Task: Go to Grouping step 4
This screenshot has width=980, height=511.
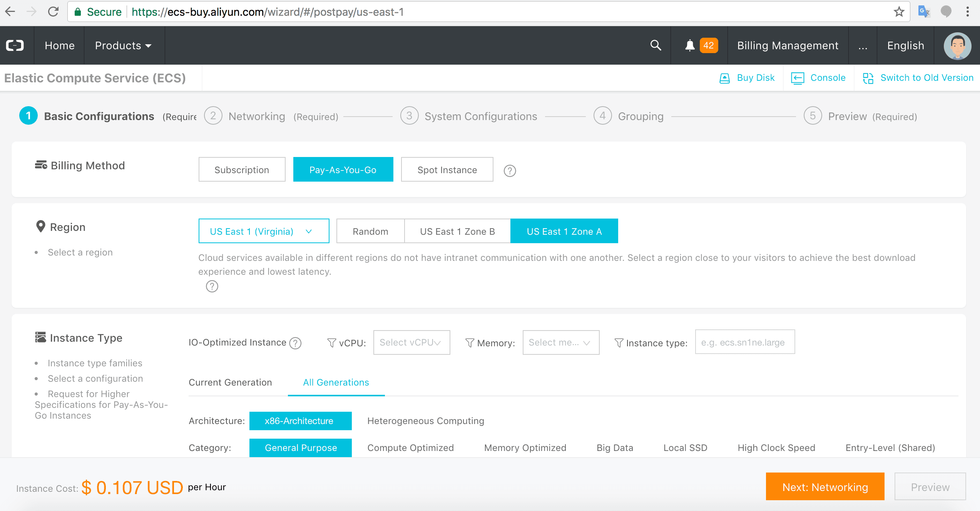Action: click(x=629, y=116)
